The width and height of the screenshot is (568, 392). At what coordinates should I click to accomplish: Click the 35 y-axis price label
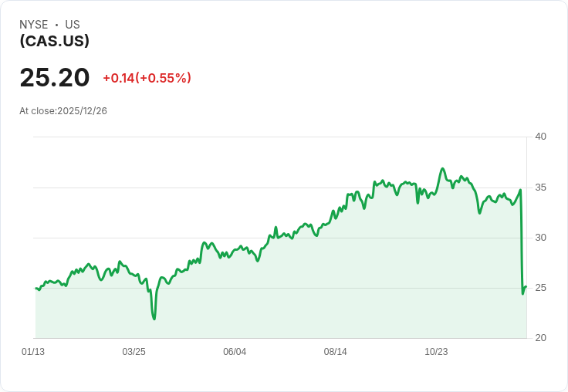point(541,188)
